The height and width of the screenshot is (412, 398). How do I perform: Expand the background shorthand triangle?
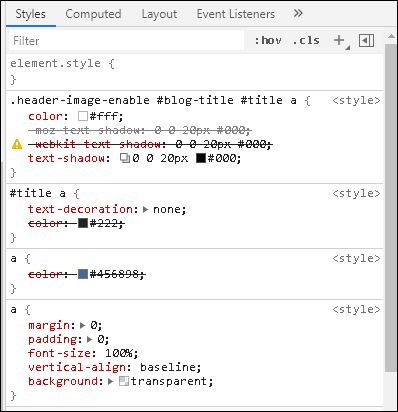[111, 381]
